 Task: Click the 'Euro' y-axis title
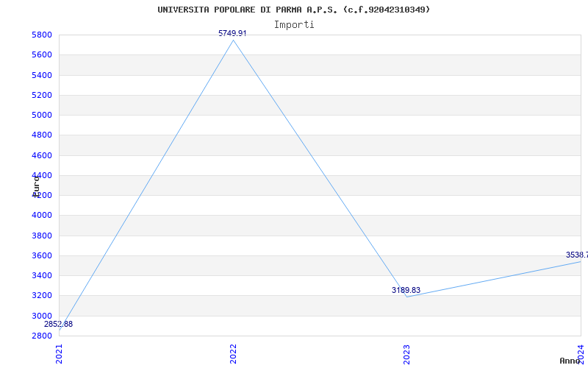(x=36, y=186)
